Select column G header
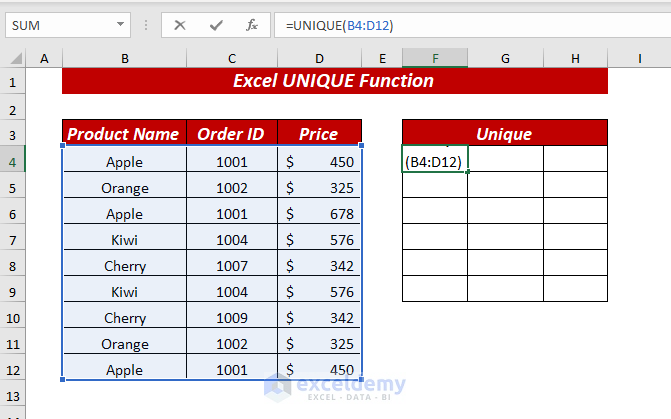The image size is (671, 419). (x=505, y=59)
